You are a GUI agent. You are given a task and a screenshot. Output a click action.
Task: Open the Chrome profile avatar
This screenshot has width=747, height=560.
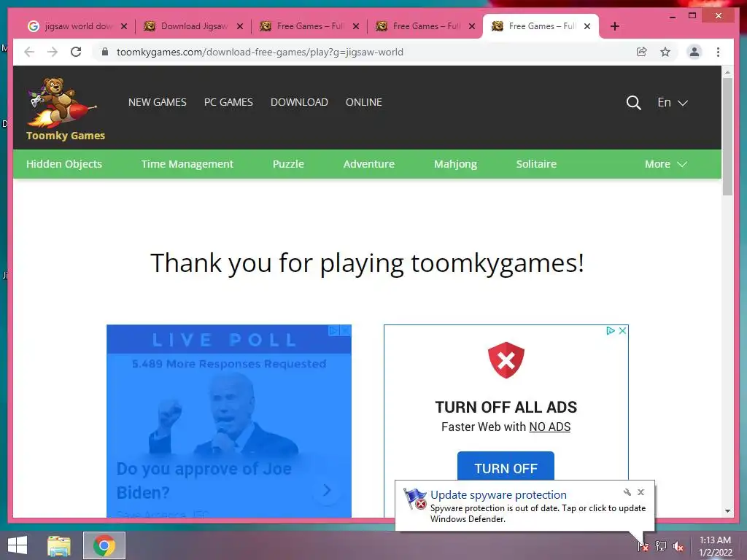tap(694, 52)
